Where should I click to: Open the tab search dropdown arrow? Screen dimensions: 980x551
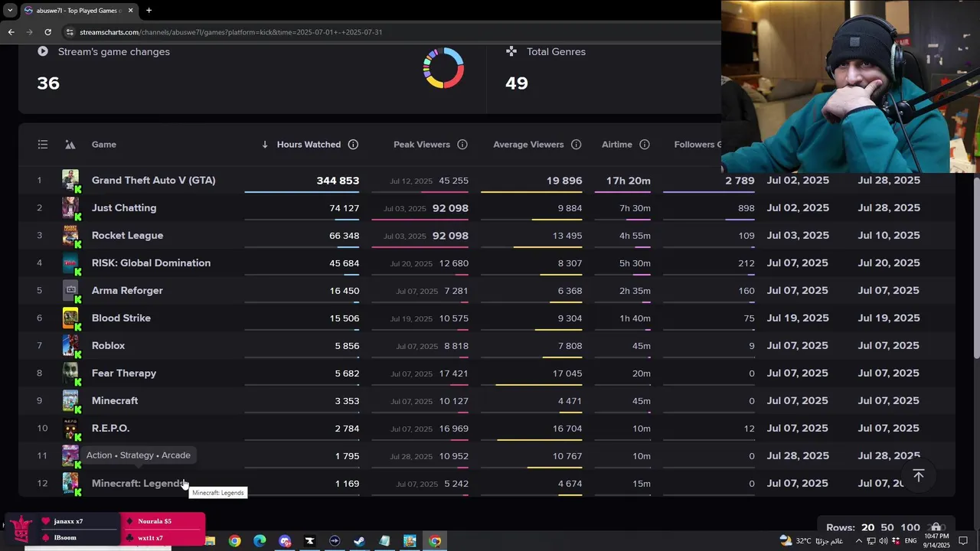click(10, 11)
